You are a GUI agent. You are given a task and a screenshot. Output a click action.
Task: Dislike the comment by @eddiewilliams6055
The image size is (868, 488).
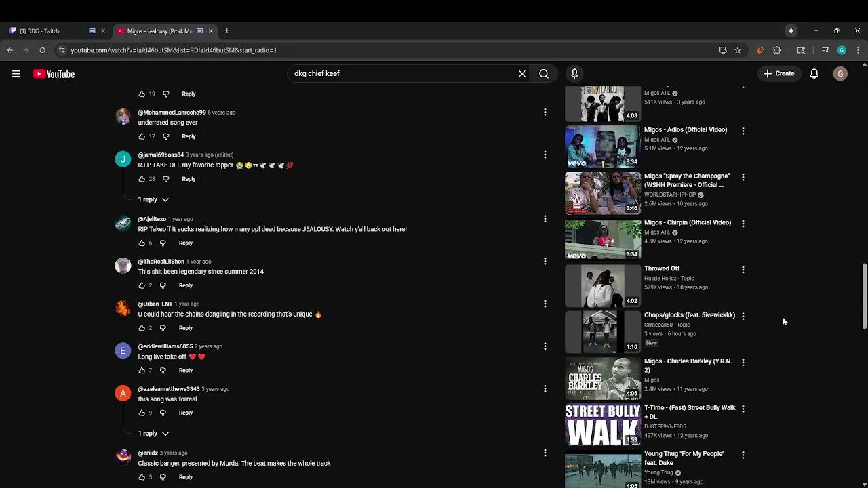pyautogui.click(x=163, y=370)
